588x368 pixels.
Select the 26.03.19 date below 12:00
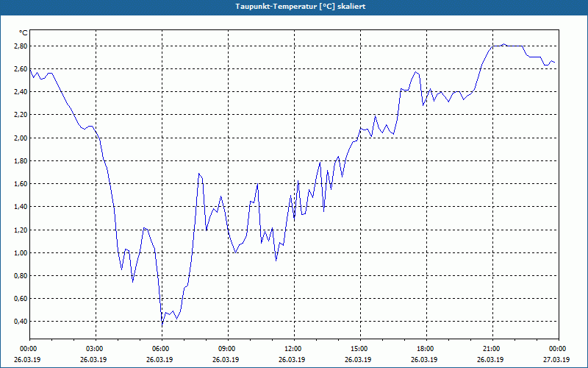(x=292, y=359)
